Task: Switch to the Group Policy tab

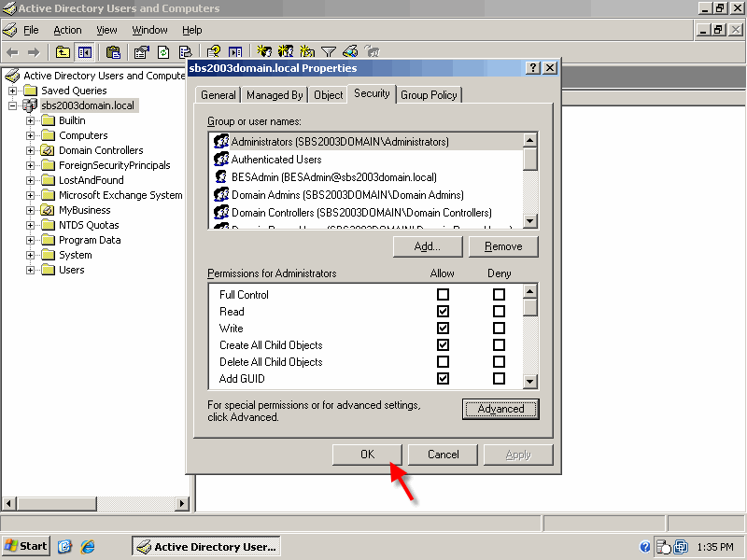Action: click(429, 95)
